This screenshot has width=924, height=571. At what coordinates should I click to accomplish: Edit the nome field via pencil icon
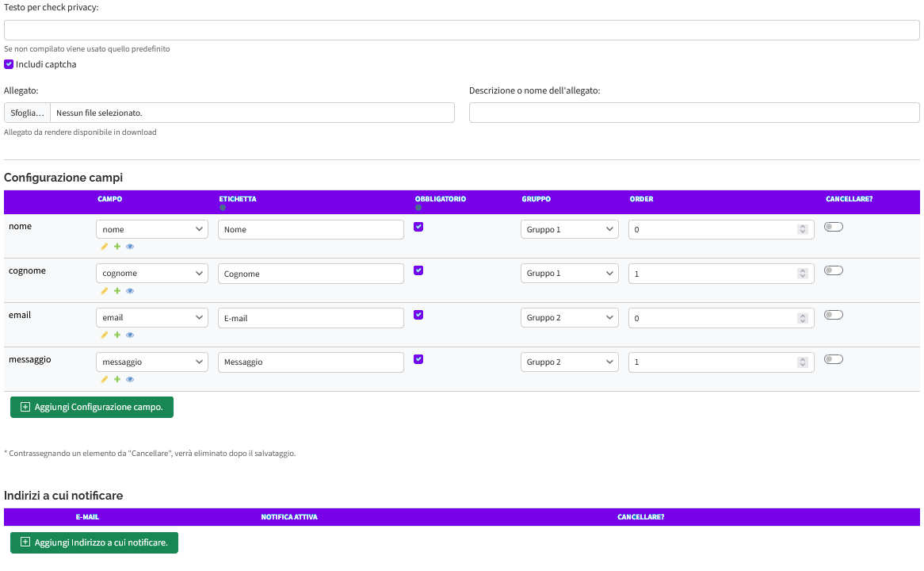coord(105,247)
